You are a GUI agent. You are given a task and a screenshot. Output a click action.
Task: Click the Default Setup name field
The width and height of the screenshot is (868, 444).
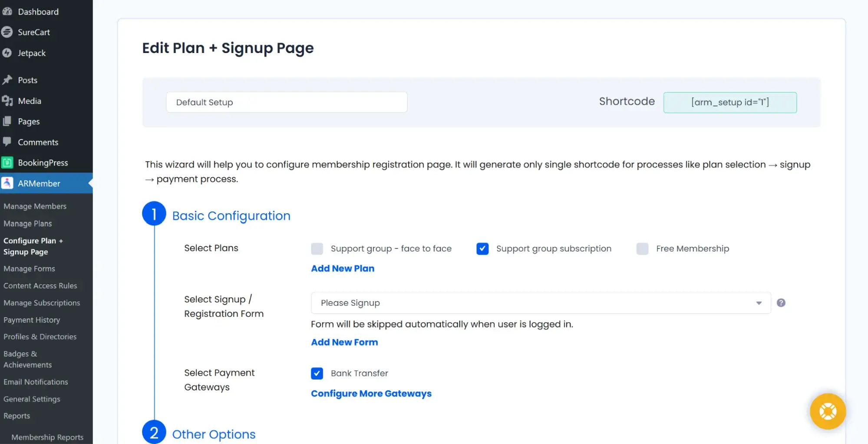[x=287, y=102]
